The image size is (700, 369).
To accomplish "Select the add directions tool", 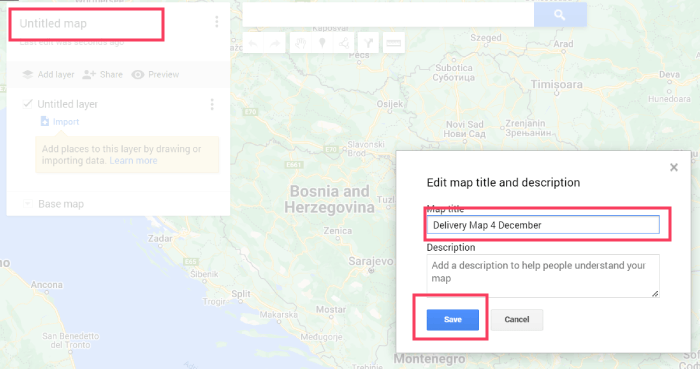I will tap(368, 43).
